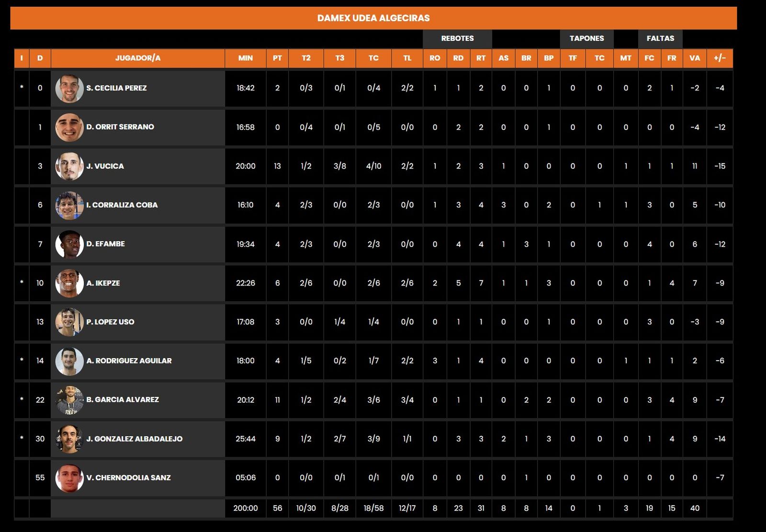
Task: Click S. Cecilia Perez's player photo
Action: coord(69,88)
